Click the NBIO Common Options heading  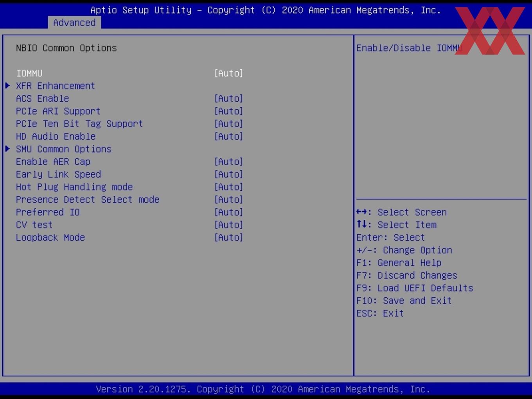[x=66, y=48]
